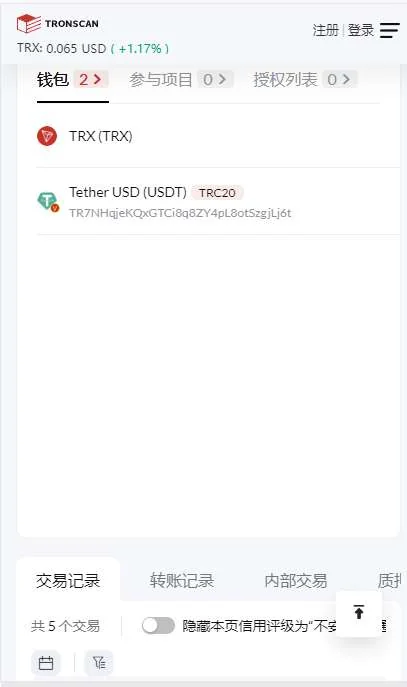The width and height of the screenshot is (407, 687).
Task: Open the hamburger menu icon
Action: point(389,30)
